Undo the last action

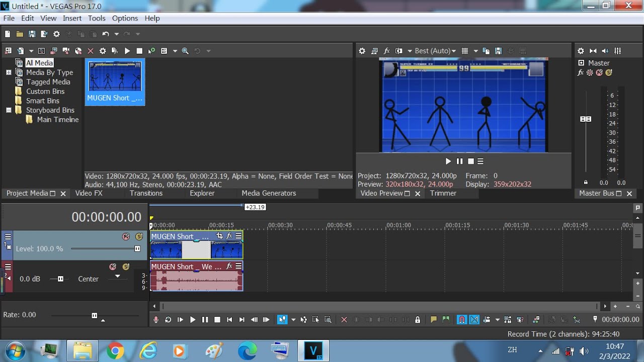tap(105, 34)
